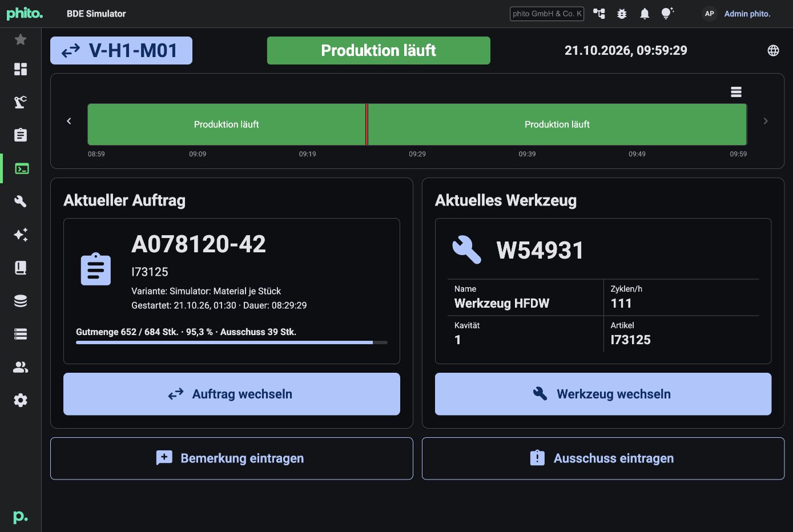This screenshot has height=532, width=793.
Task: Click the Produktion läuft status banner
Action: click(x=379, y=51)
